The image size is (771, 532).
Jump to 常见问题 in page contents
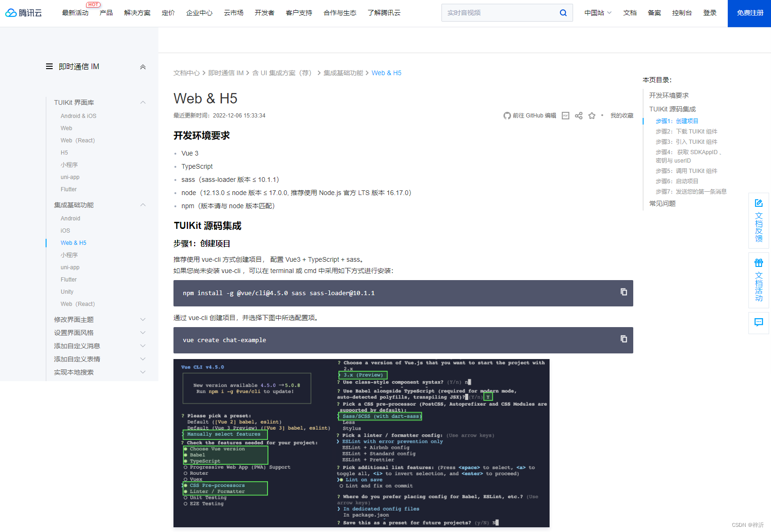662,203
